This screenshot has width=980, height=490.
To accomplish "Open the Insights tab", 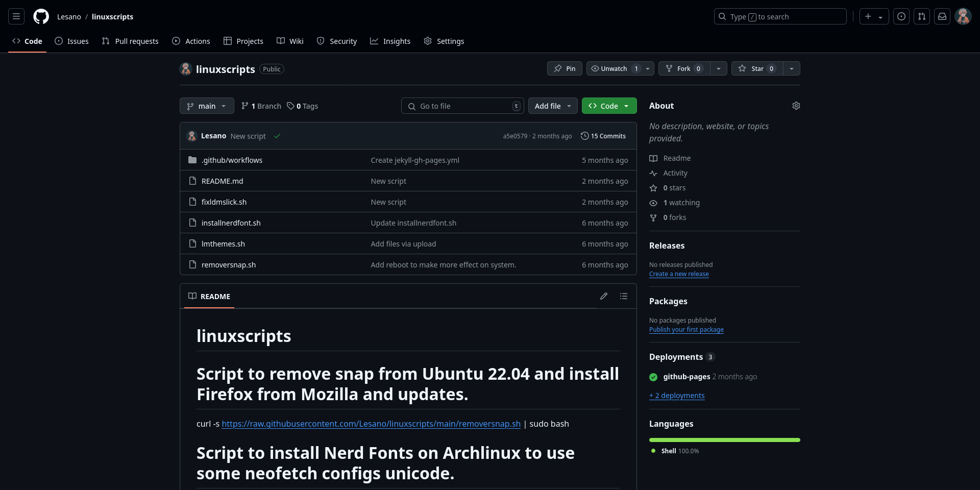I will [x=390, y=41].
